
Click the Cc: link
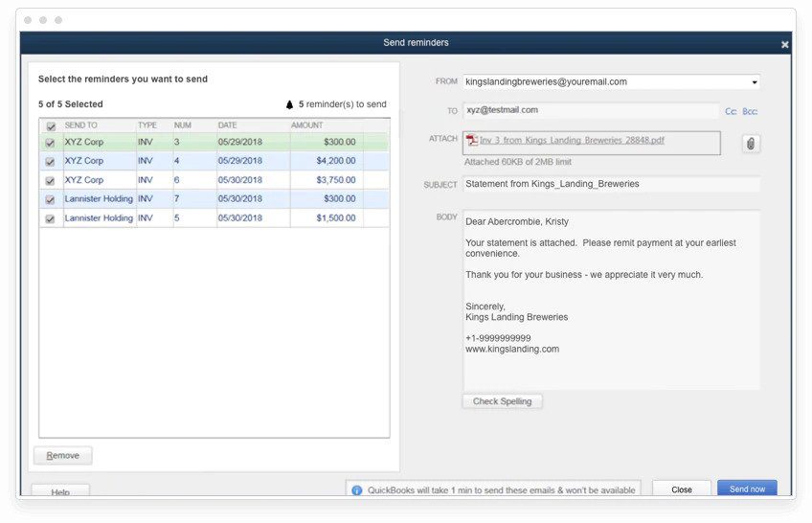click(x=731, y=111)
